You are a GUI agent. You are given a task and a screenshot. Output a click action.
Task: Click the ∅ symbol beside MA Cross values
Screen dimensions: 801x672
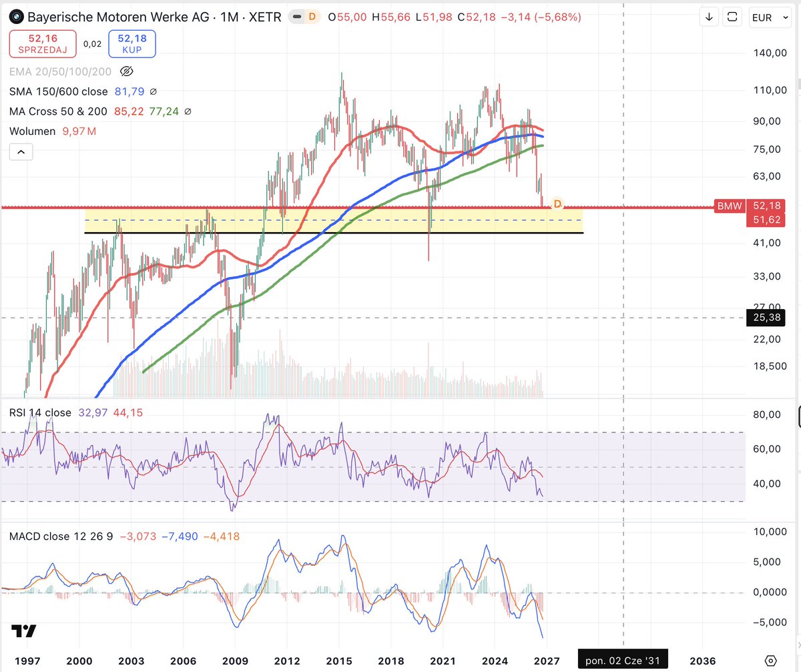click(188, 111)
